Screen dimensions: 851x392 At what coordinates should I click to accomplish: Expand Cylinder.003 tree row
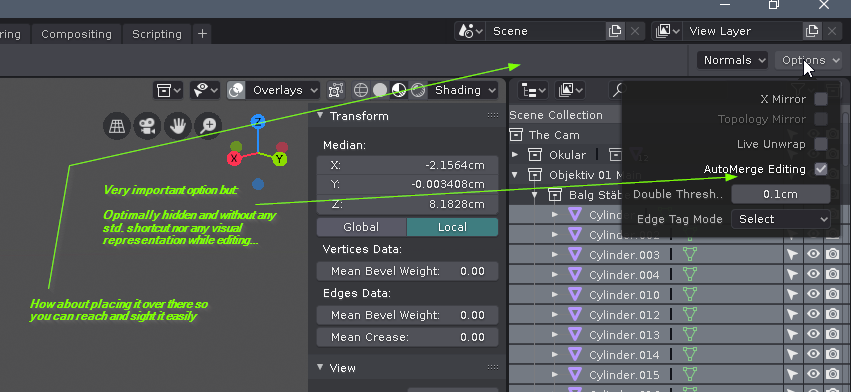click(x=555, y=255)
